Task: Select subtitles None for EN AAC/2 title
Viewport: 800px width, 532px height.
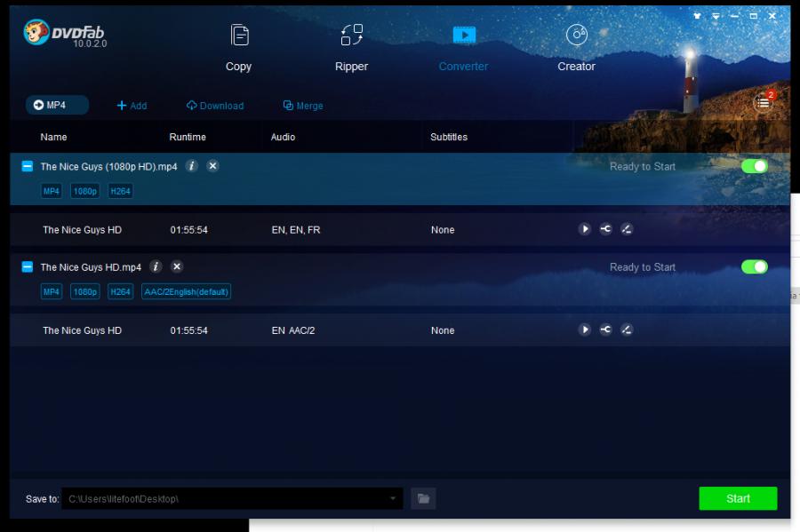Action: pyautogui.click(x=443, y=330)
